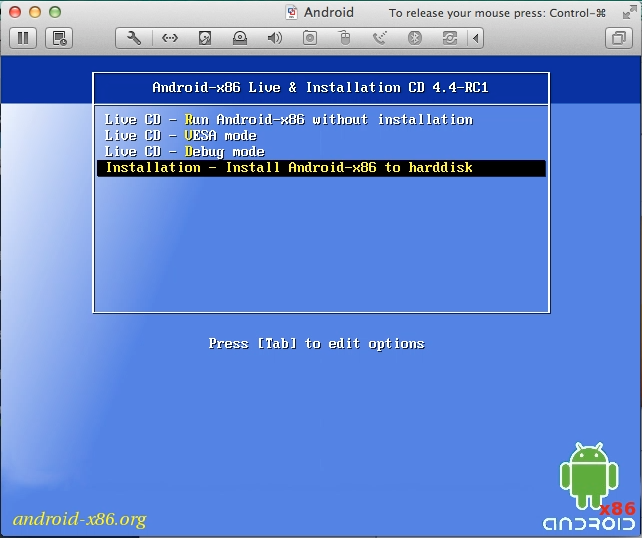Screen dimensions: 642x538
Task: Collapse the device toolbar arrow
Action: point(475,38)
